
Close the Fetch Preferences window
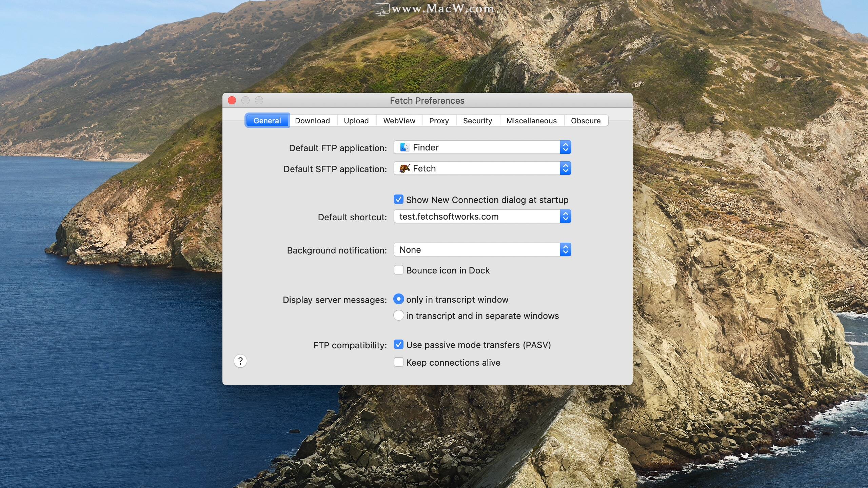pyautogui.click(x=232, y=100)
